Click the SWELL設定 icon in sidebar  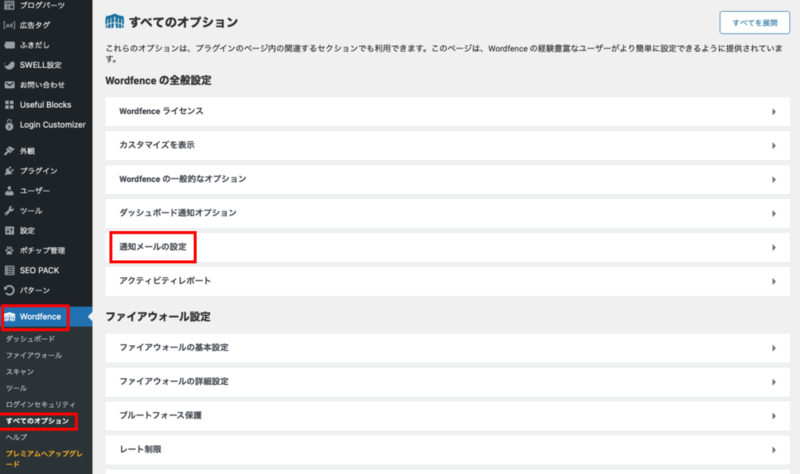click(x=9, y=65)
